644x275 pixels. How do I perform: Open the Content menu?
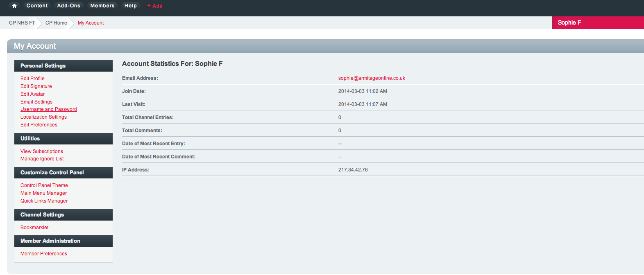coord(37,6)
